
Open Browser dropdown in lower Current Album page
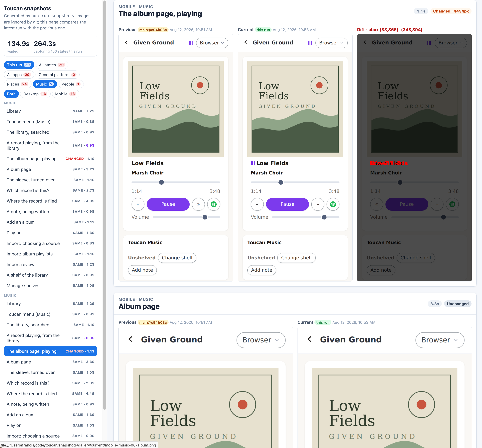(x=440, y=340)
